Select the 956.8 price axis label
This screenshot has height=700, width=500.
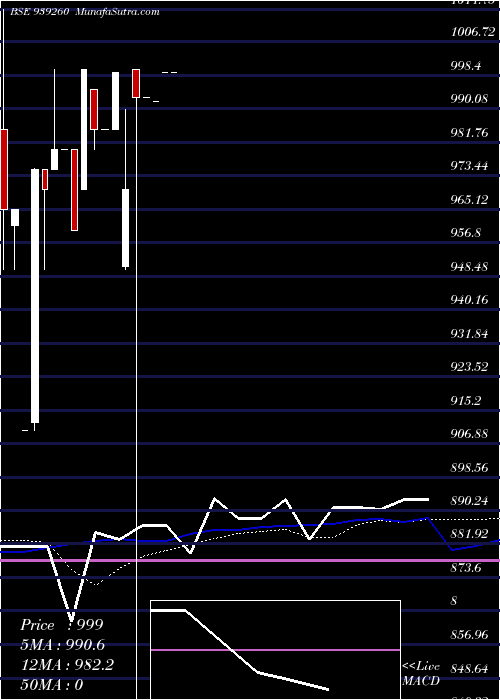[x=466, y=233]
